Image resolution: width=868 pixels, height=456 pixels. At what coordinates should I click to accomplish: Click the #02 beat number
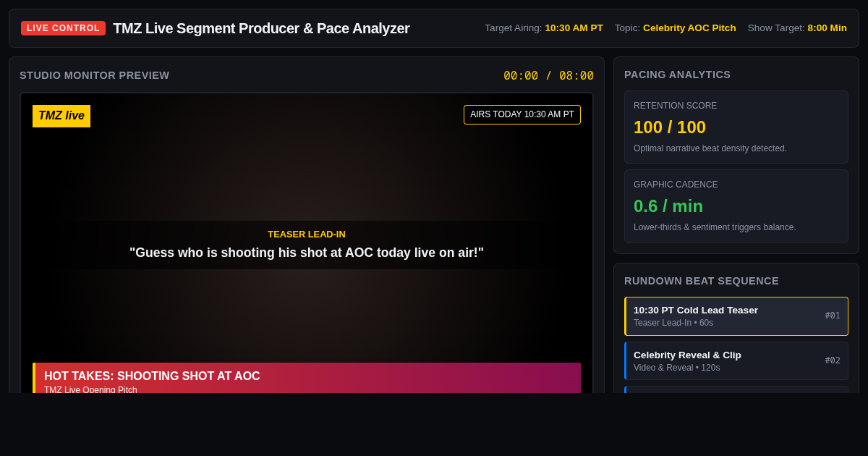pos(833,360)
